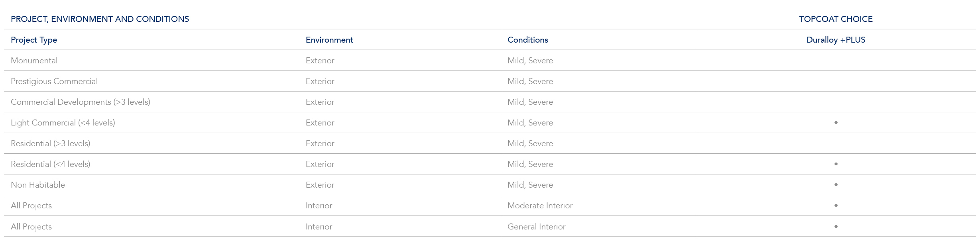Screen dimensions: 980x245
Task: Click the Environment column header
Action: 329,40
